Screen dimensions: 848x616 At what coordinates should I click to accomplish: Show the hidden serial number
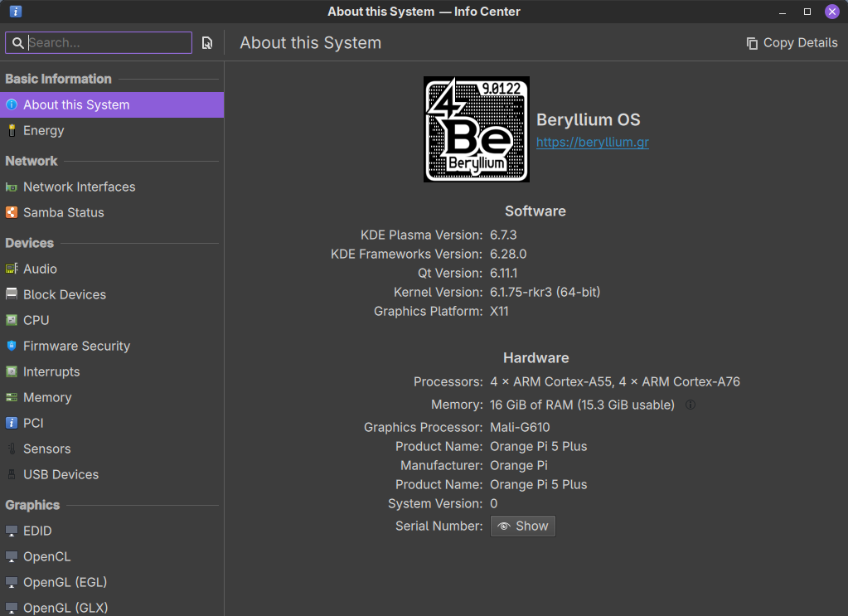pos(522,526)
